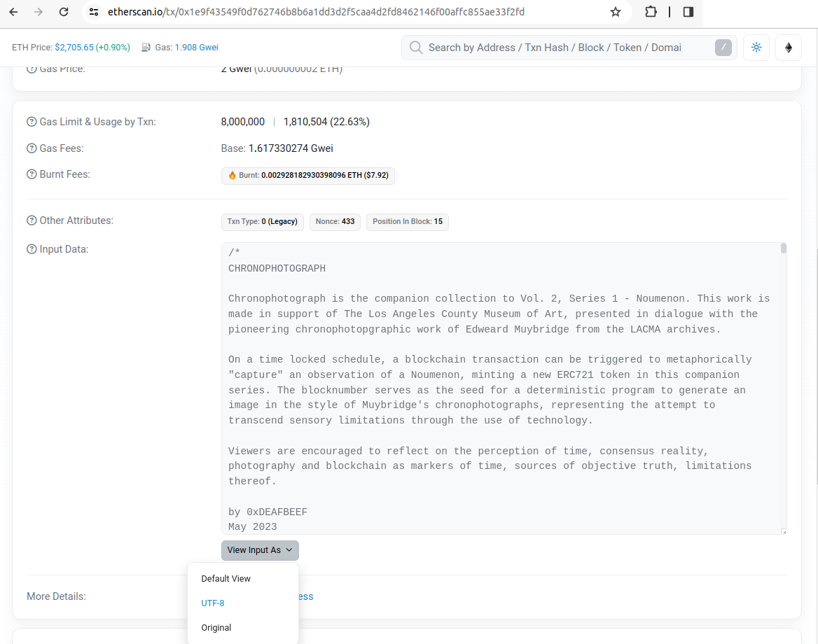Image resolution: width=818 pixels, height=644 pixels.
Task: Focus the Search by Address field
Action: pyautogui.click(x=569, y=48)
